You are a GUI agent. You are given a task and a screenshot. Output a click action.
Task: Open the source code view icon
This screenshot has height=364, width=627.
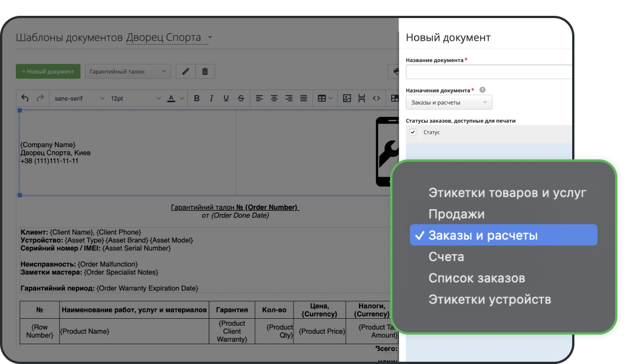point(377,98)
